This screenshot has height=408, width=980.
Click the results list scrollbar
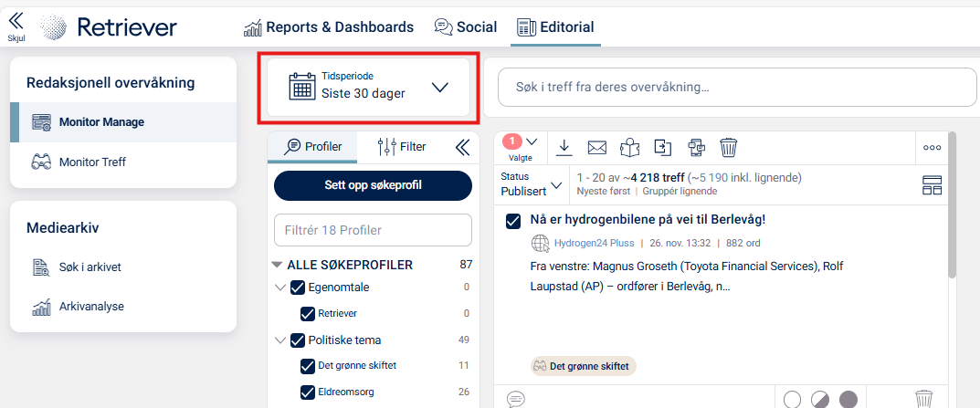[952, 204]
